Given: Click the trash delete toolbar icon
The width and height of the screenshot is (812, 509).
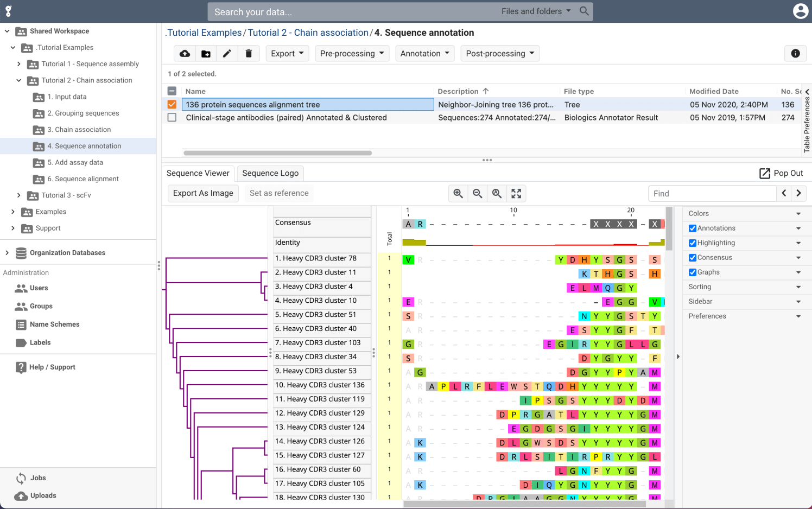Looking at the screenshot, I should pyautogui.click(x=249, y=53).
